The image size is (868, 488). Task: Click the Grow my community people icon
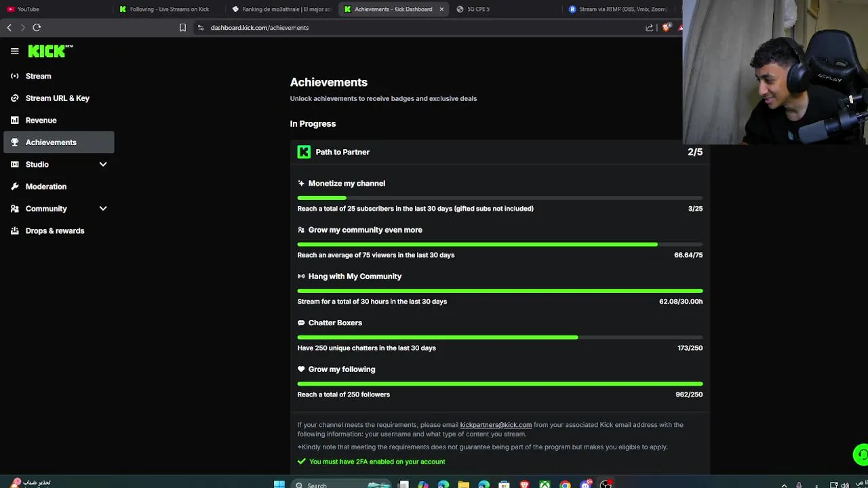[x=301, y=230]
